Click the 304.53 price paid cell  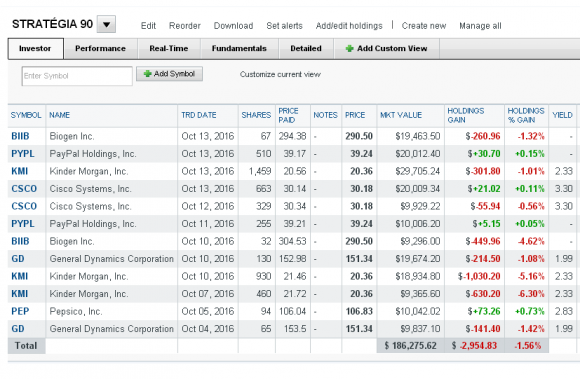click(293, 241)
